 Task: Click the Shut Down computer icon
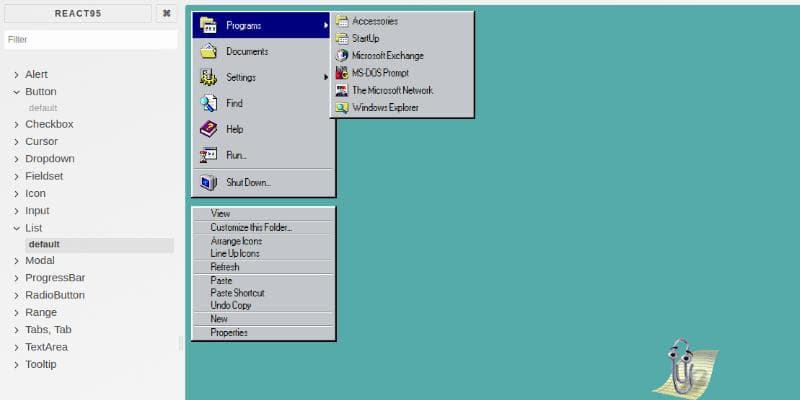[208, 182]
